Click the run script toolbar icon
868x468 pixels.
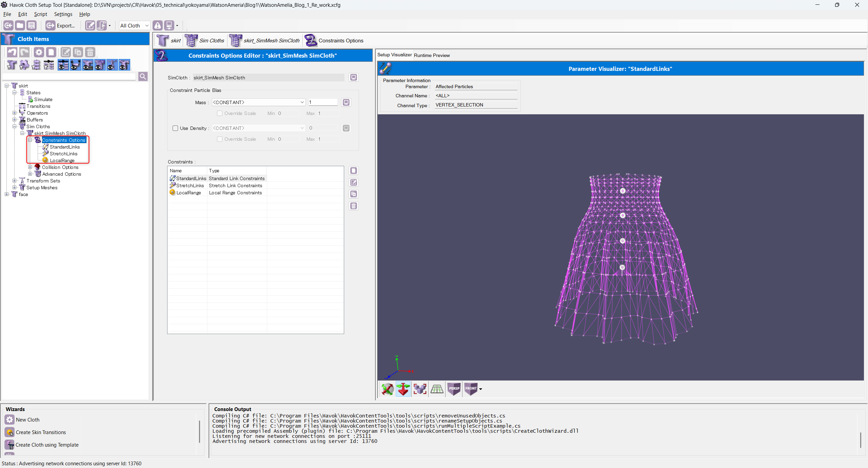pos(102,25)
